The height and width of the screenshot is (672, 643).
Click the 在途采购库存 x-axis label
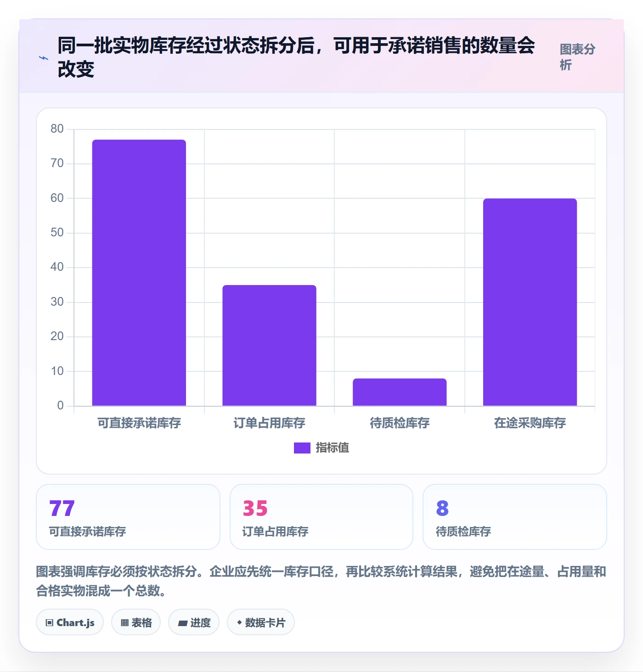pos(530,423)
